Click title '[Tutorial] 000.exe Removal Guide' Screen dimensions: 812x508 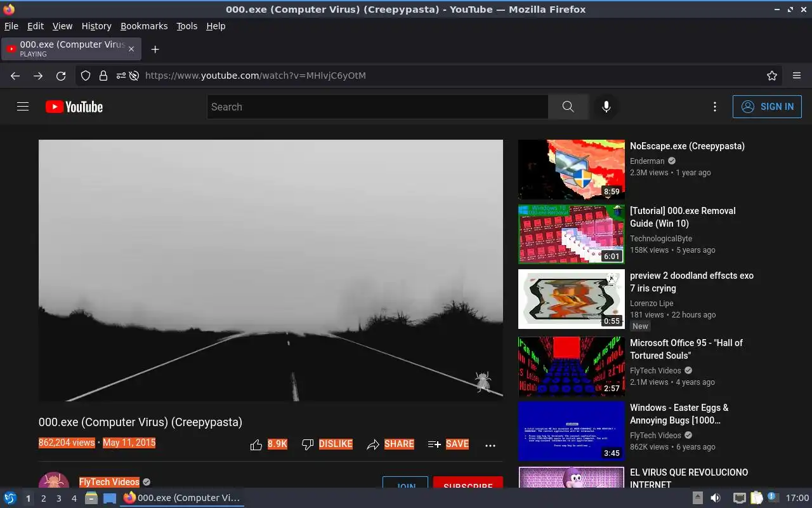click(683, 217)
